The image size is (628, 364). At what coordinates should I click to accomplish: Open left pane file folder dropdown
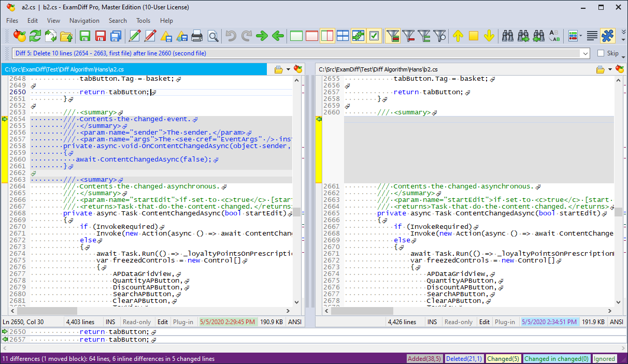pyautogui.click(x=279, y=69)
